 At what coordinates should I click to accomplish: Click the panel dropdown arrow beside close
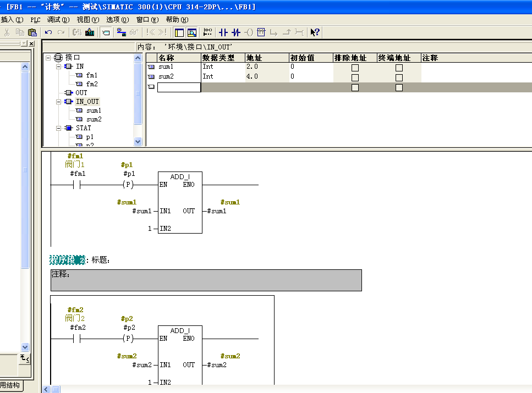click(x=24, y=44)
